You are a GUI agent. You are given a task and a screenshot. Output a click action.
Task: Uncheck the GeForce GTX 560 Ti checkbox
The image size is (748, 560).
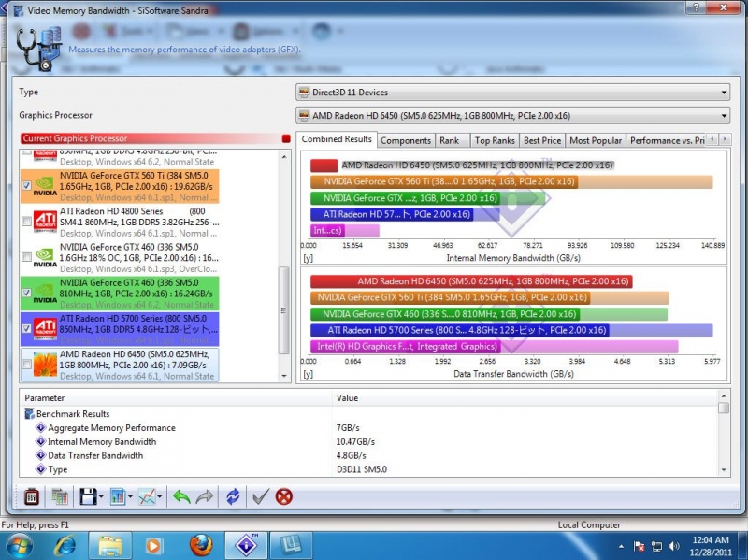(x=27, y=185)
